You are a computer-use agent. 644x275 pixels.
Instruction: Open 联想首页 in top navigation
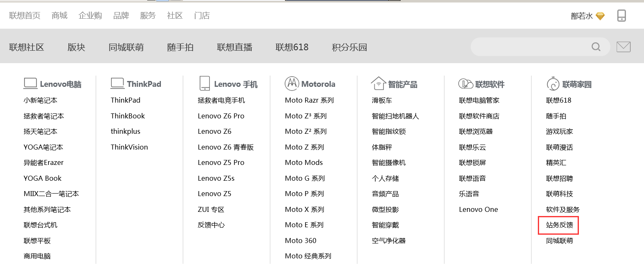point(25,16)
